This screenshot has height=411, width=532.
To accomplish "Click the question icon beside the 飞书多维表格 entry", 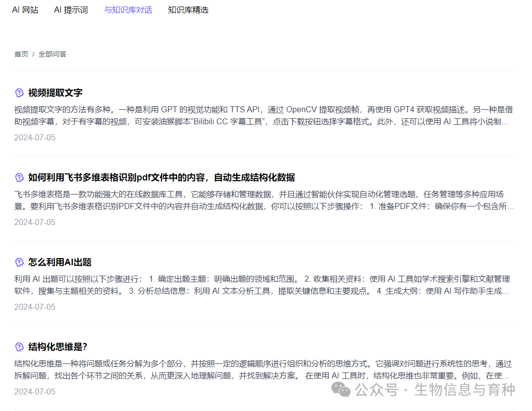I will point(19,177).
